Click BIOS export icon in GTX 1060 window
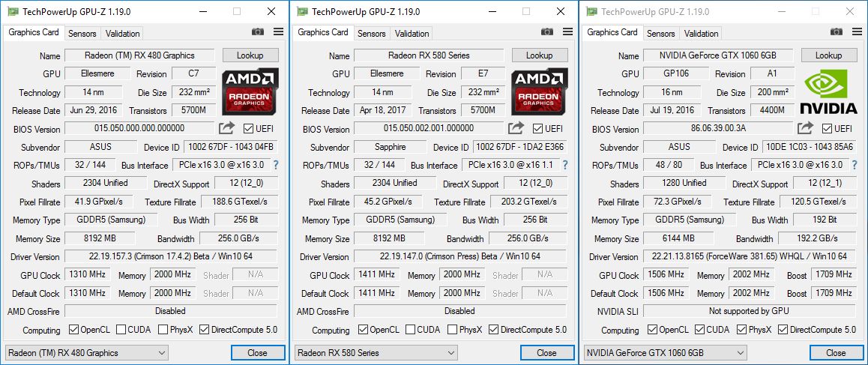868x365 pixels. point(806,128)
